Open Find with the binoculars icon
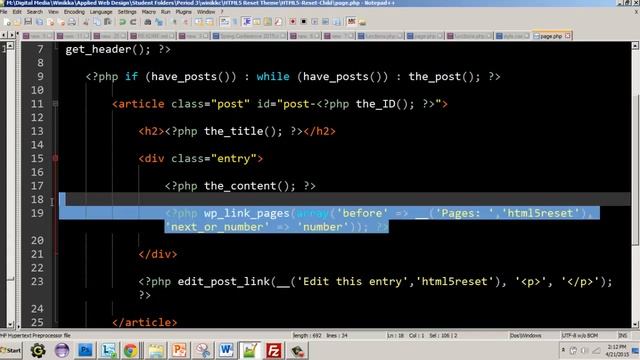Viewport: 640px width, 360px height. click(148, 22)
